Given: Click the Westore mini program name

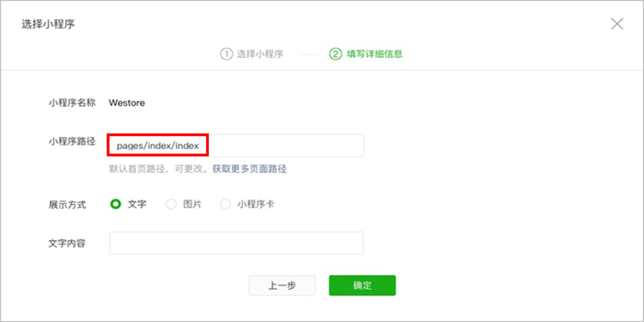Looking at the screenshot, I should (127, 103).
